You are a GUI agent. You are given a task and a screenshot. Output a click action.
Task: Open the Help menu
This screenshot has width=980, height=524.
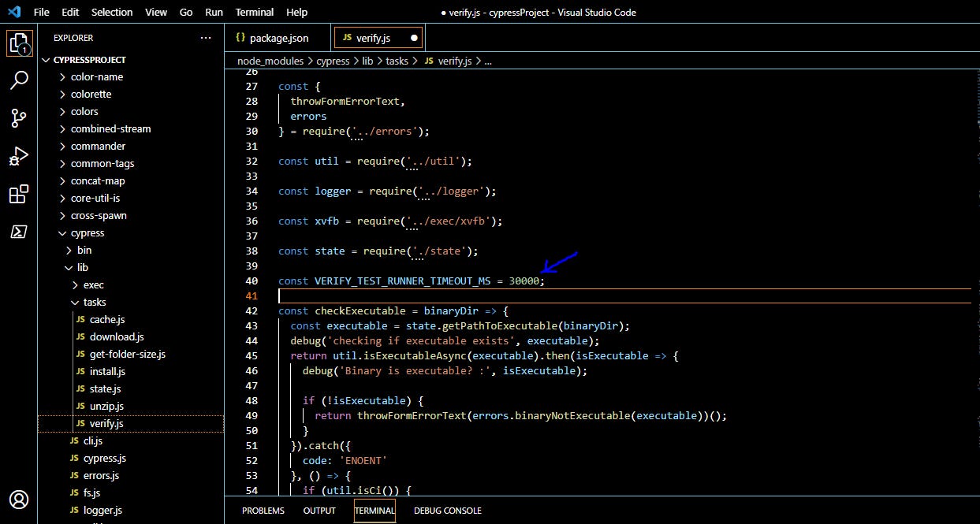pyautogui.click(x=297, y=12)
